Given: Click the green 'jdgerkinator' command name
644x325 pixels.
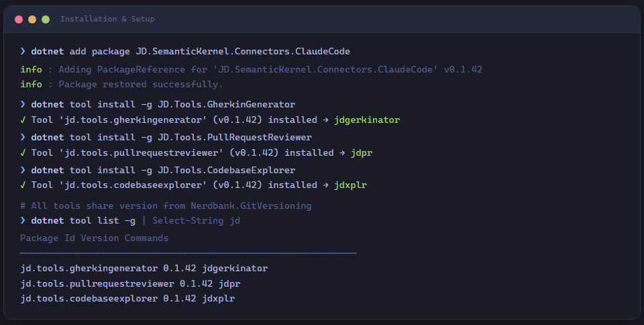Looking at the screenshot, I should pos(367,120).
